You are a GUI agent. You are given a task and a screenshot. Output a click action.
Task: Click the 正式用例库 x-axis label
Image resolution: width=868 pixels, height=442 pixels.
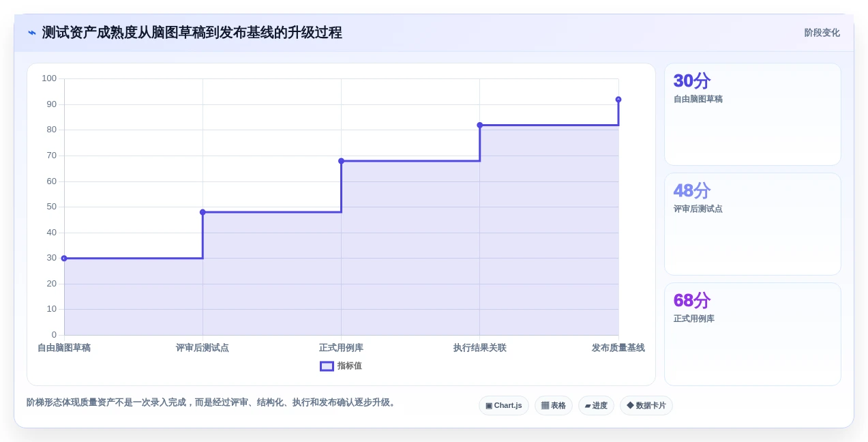click(341, 348)
